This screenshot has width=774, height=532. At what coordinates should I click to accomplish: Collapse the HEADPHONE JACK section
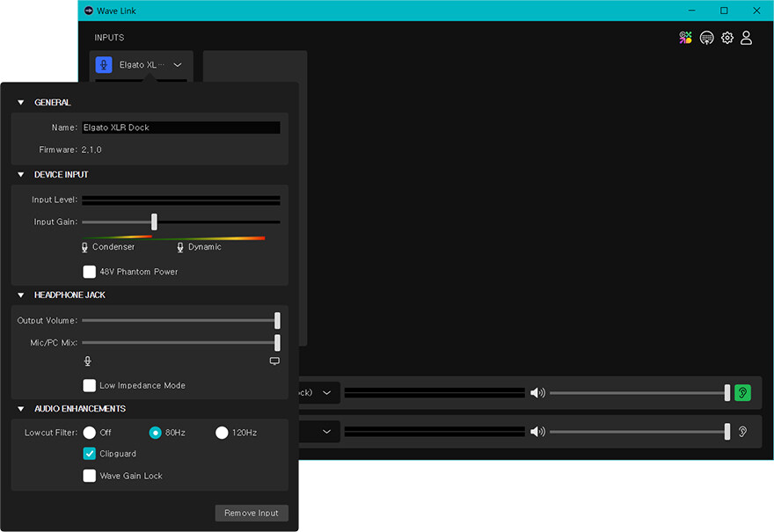19,295
